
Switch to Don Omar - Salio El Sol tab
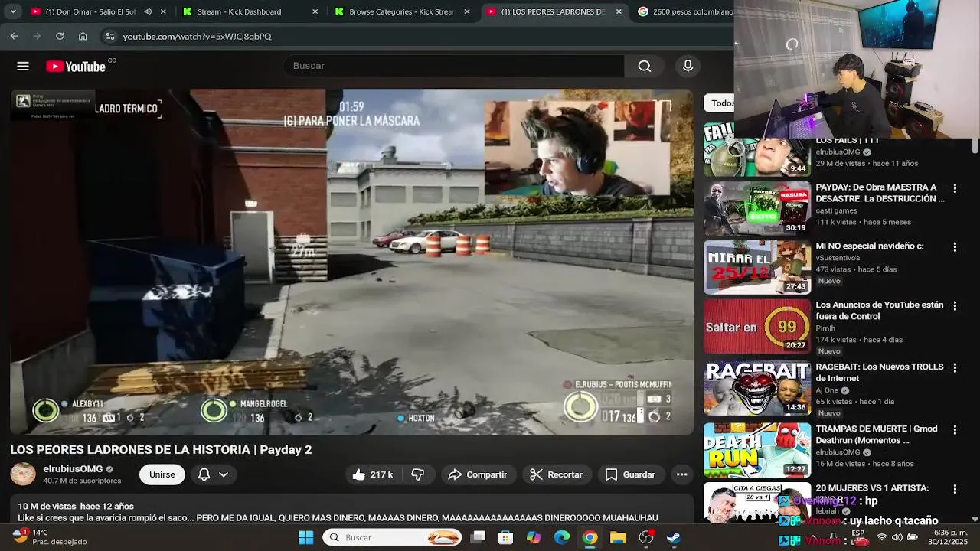point(90,11)
